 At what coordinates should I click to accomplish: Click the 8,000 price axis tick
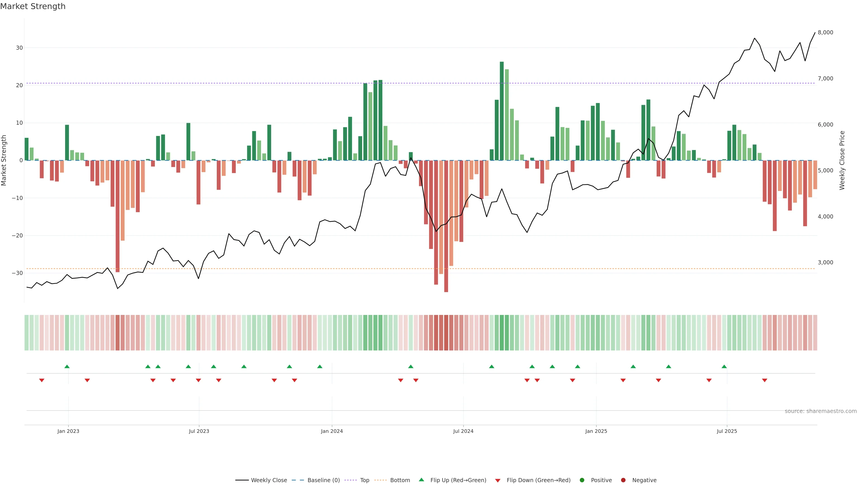pyautogui.click(x=825, y=32)
